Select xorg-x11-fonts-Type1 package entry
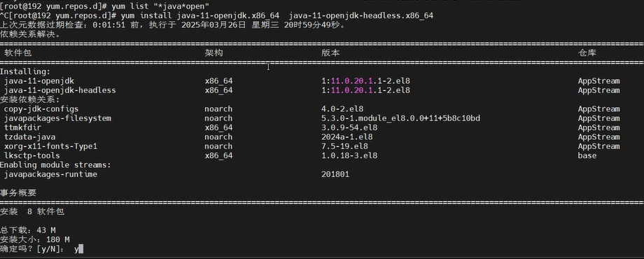 click(50, 146)
